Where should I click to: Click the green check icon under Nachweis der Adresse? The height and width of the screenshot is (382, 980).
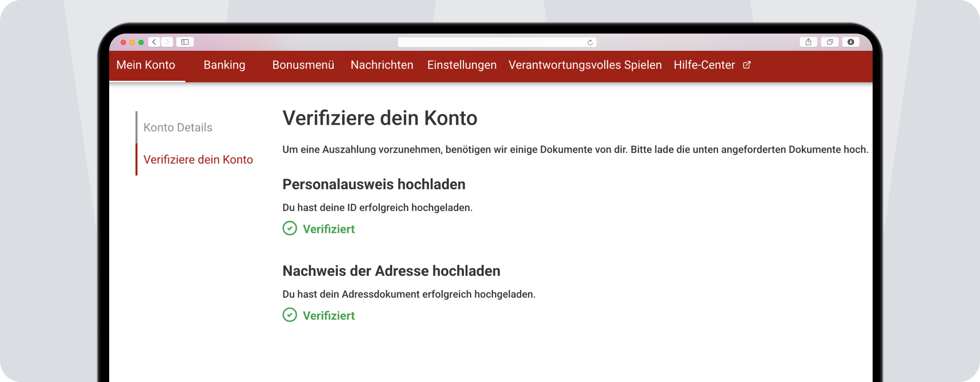point(290,315)
